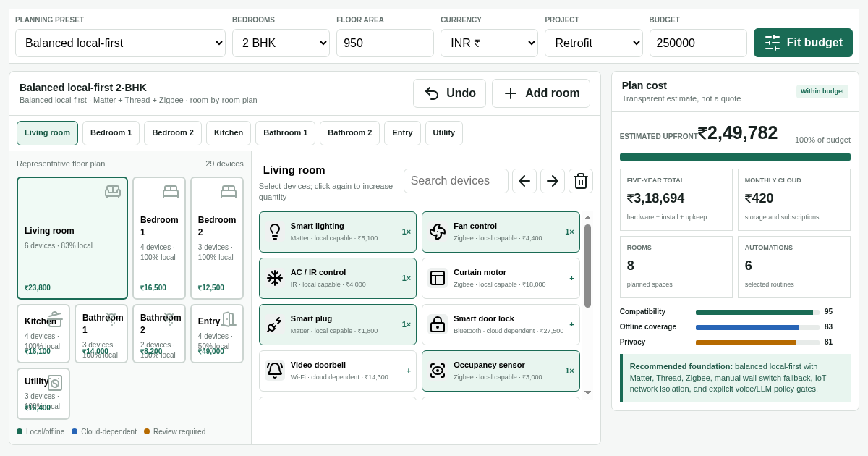868x456 pixels.
Task: Click the Within budget badge
Action: pyautogui.click(x=822, y=91)
